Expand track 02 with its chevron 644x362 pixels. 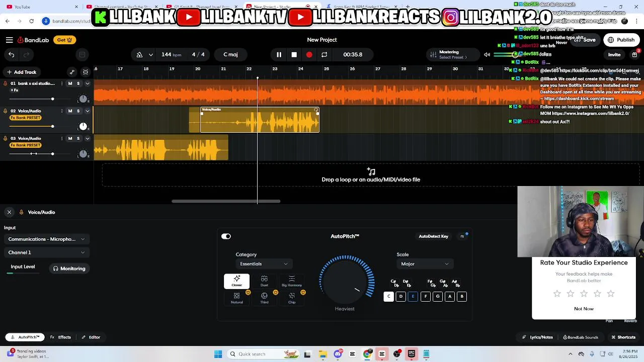tap(87, 111)
